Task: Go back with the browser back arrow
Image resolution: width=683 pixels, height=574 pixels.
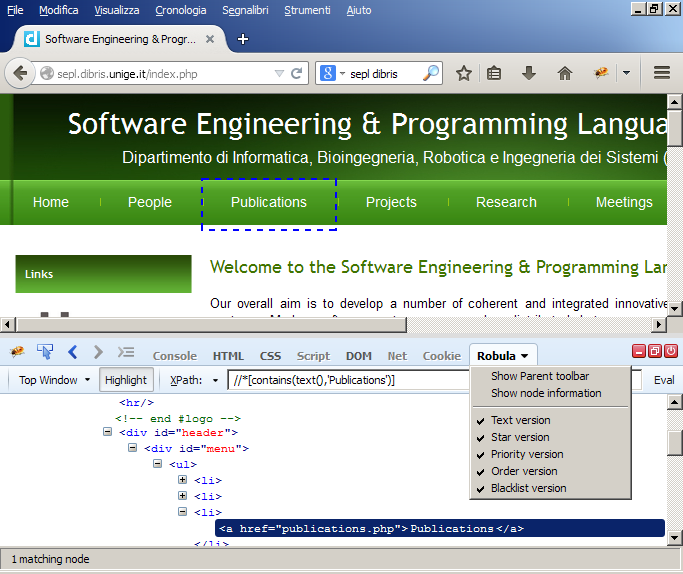Action: pos(20,73)
